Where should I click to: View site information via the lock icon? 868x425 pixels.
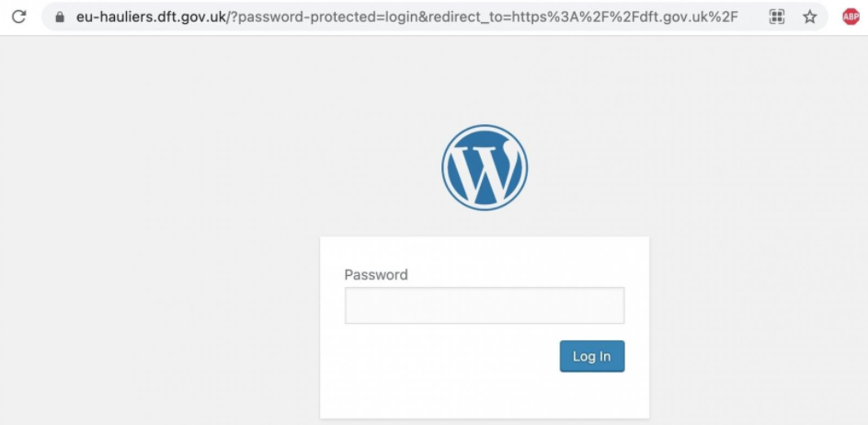pos(60,17)
